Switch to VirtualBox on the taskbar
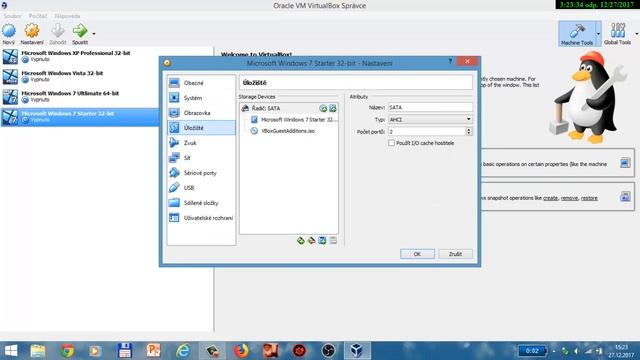This screenshot has height=360, width=640. (357, 351)
